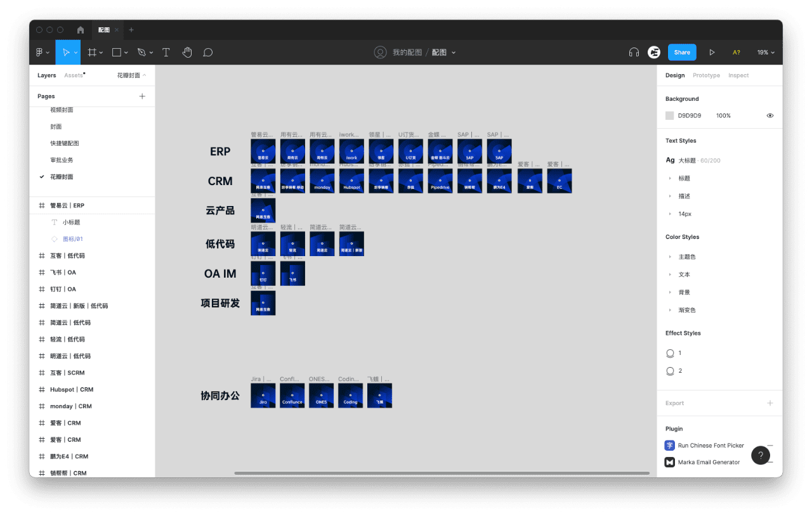812x516 pixels.
Task: Open the 我的配图 project link
Action: click(407, 53)
